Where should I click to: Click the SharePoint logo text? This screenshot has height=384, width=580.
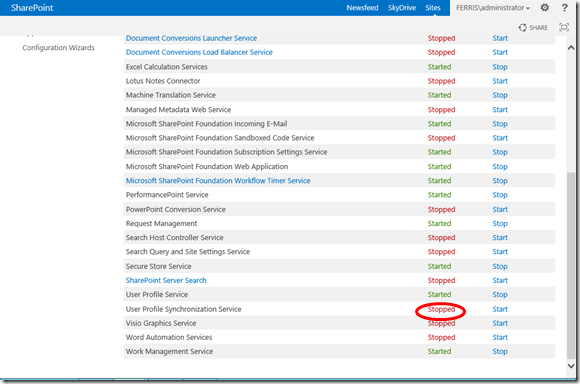pos(32,8)
